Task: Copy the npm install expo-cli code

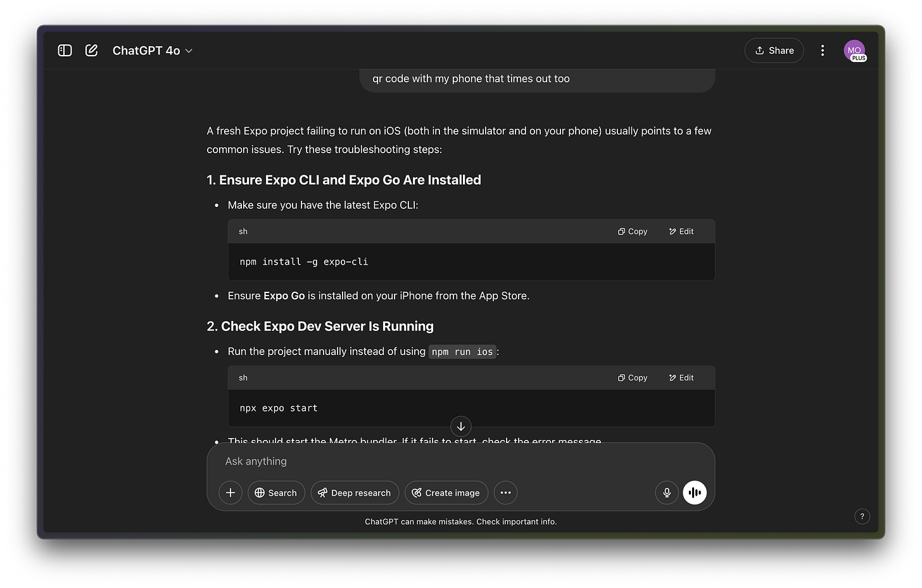Action: click(633, 232)
